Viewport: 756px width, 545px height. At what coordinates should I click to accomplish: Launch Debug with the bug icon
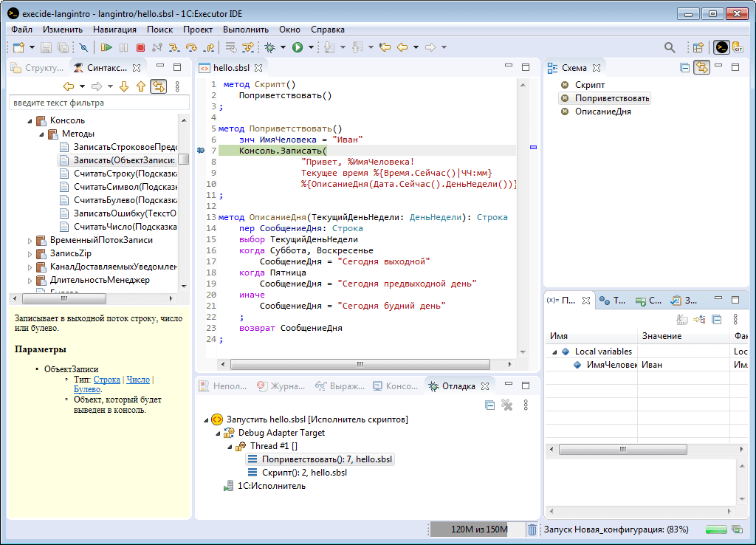[269, 47]
